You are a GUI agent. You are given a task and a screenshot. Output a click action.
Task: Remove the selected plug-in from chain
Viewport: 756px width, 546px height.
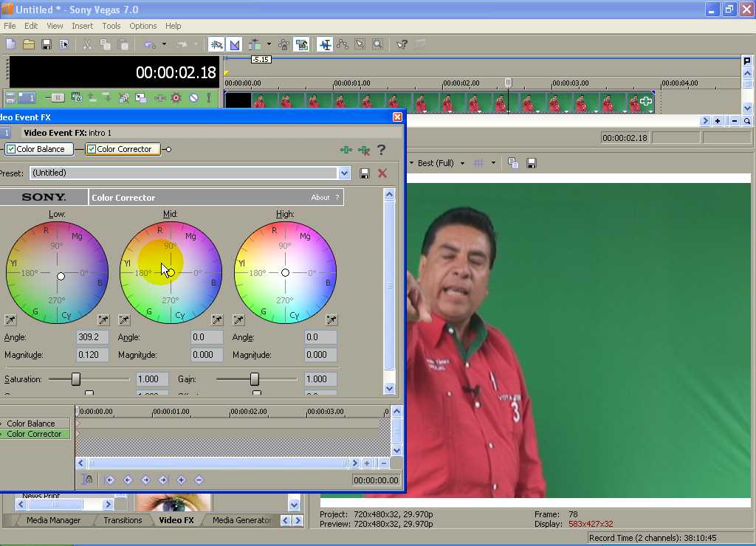click(363, 150)
